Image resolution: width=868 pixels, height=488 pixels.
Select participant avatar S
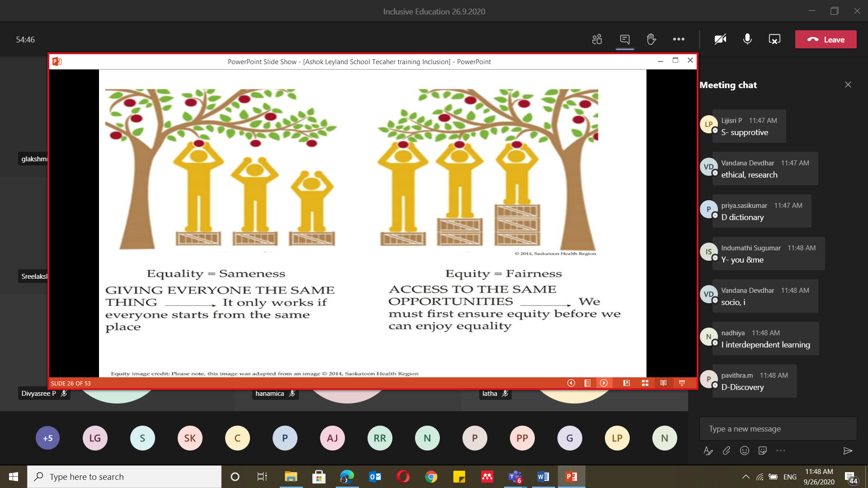tap(142, 438)
